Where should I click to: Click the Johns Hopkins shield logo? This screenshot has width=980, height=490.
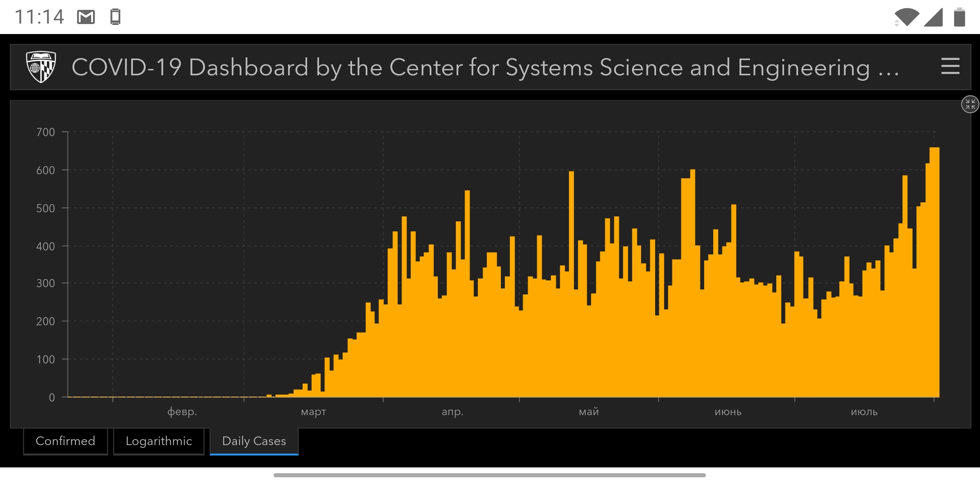tap(41, 67)
